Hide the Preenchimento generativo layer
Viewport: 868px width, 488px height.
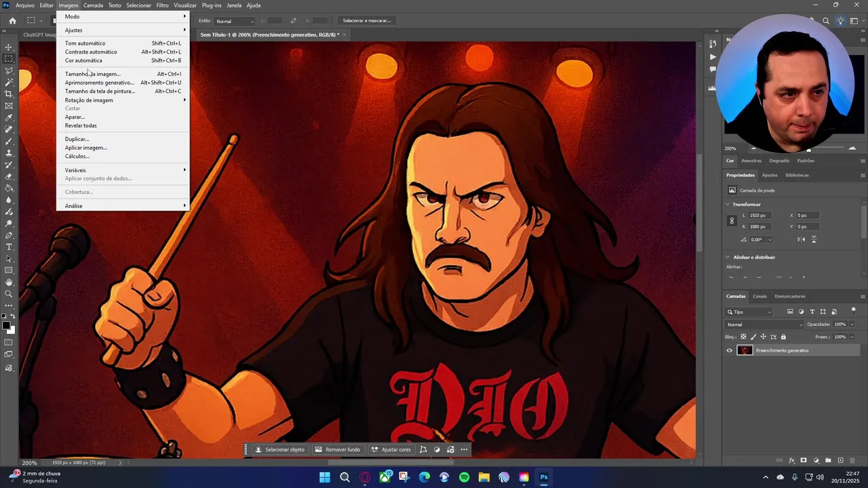[730, 350]
